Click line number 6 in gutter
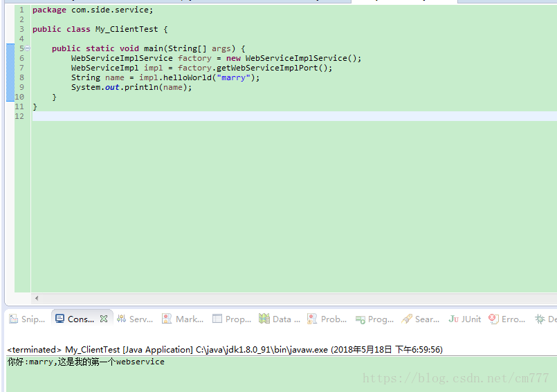The image size is (557, 392). pyautogui.click(x=21, y=58)
